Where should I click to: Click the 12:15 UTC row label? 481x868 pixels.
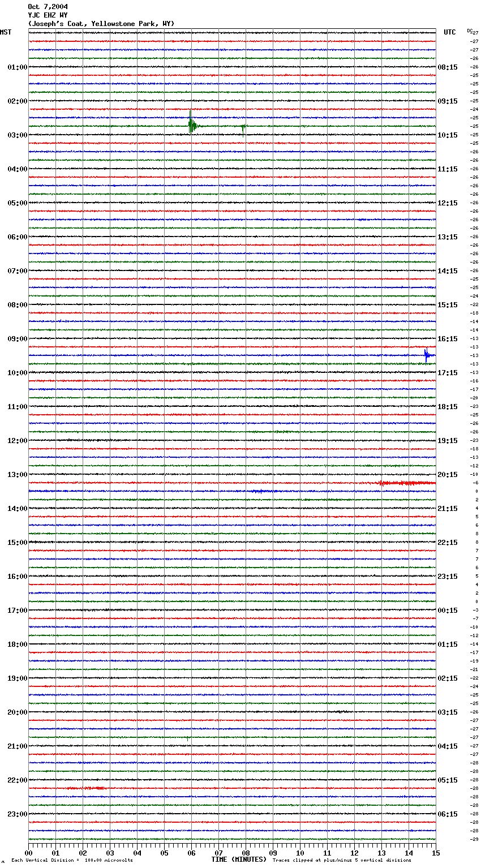pos(448,203)
